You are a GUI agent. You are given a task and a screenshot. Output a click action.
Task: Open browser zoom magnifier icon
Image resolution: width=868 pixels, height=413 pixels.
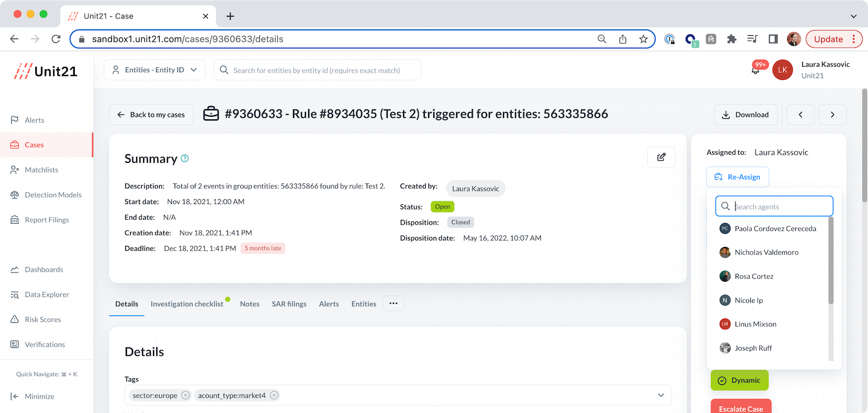click(x=602, y=39)
